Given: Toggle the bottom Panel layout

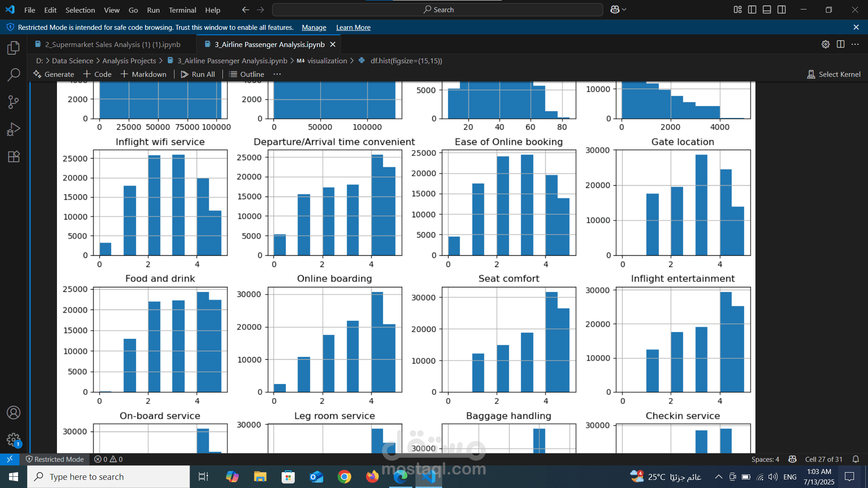Looking at the screenshot, I should pos(767,9).
